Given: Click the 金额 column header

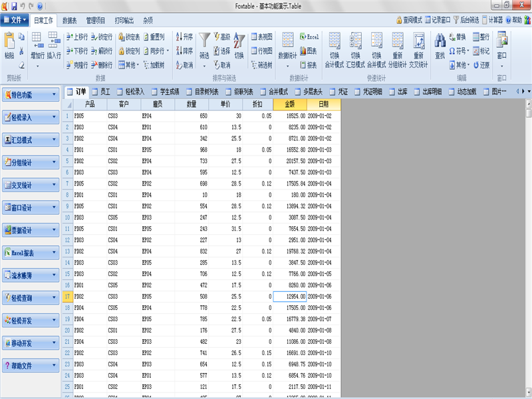Looking at the screenshot, I should 289,104.
